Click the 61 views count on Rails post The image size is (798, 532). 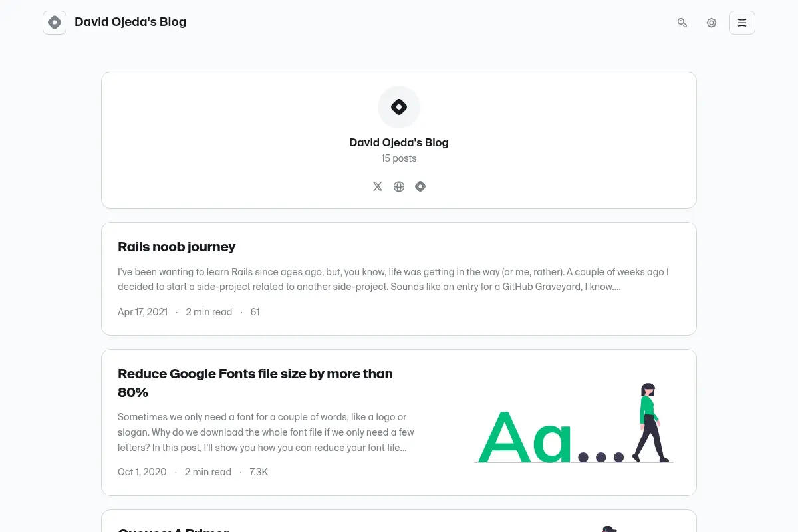tap(255, 311)
